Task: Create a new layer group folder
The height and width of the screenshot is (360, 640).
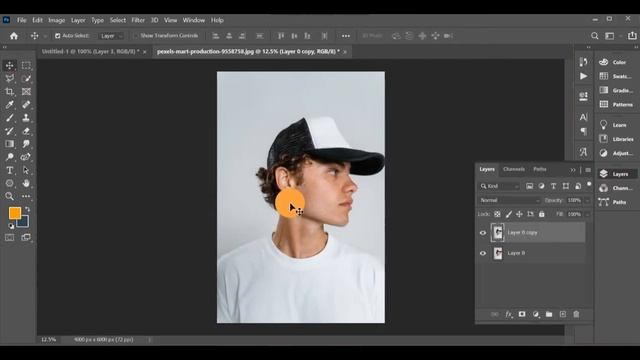Action: click(549, 314)
